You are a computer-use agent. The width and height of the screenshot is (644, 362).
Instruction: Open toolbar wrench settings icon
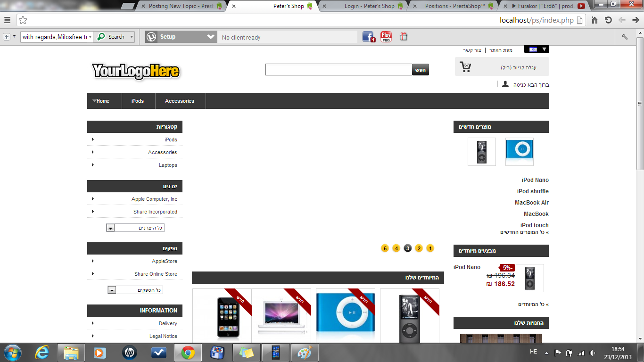tap(625, 37)
